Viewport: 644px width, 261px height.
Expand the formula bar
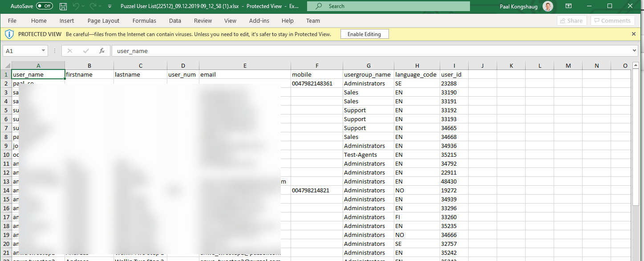[635, 51]
